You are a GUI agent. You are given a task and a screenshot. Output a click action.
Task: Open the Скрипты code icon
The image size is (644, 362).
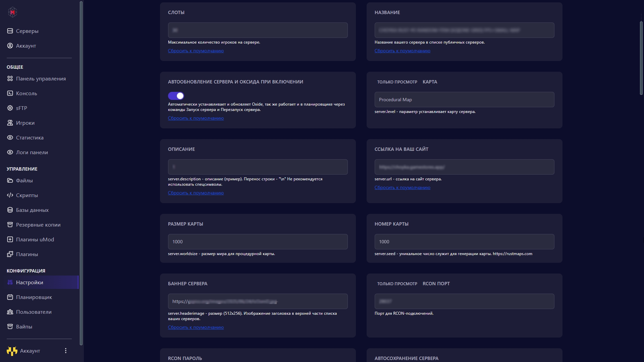pos(10,195)
